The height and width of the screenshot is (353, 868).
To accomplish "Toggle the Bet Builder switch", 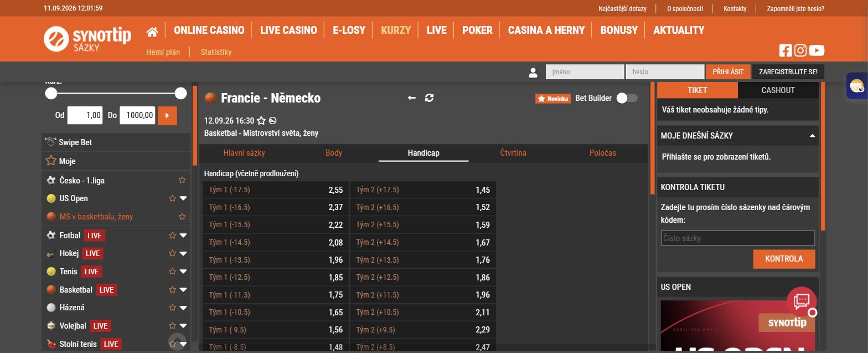I will pyautogui.click(x=627, y=98).
